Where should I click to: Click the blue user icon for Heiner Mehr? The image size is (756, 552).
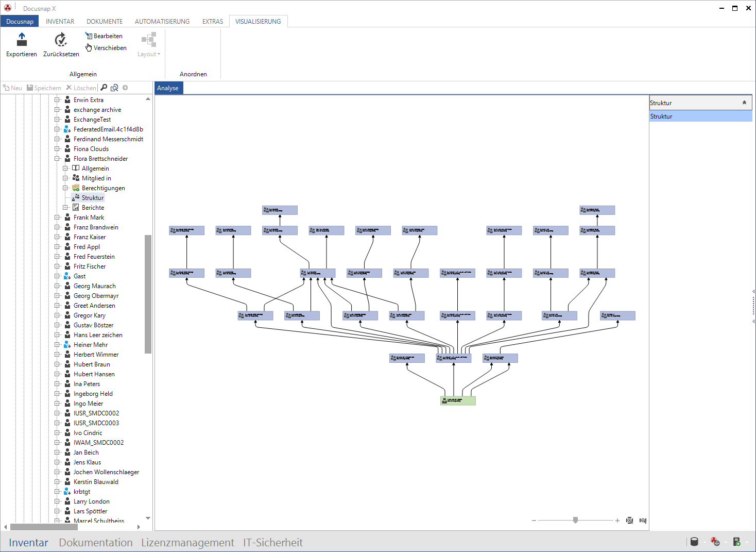[67, 345]
